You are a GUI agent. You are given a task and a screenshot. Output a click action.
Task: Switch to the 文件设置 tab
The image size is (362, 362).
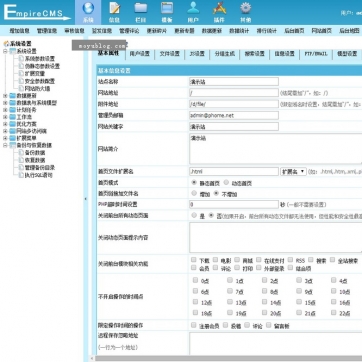coord(169,54)
